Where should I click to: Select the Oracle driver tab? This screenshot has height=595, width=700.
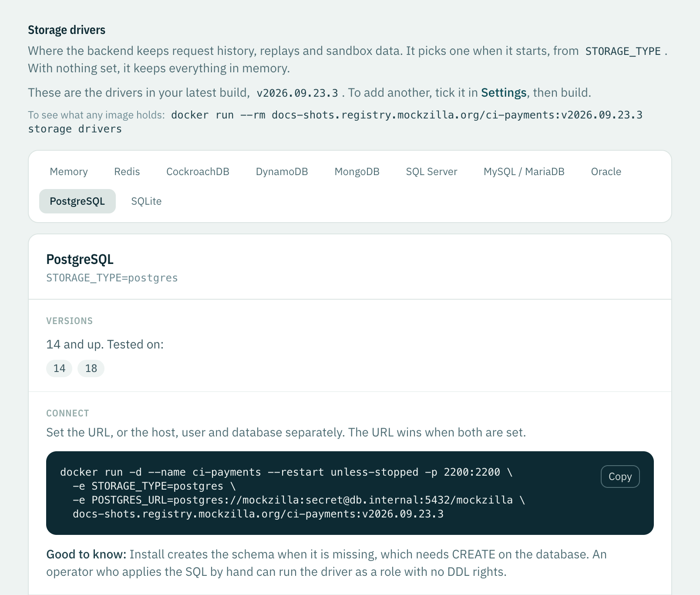pyautogui.click(x=606, y=172)
